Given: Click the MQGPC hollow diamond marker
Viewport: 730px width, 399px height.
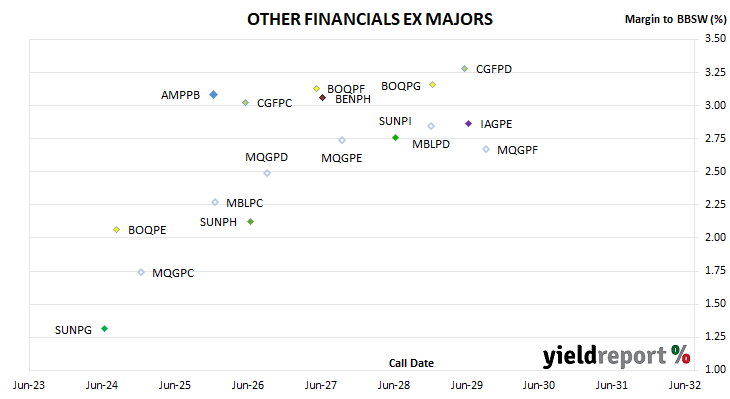Looking at the screenshot, I should click(142, 272).
